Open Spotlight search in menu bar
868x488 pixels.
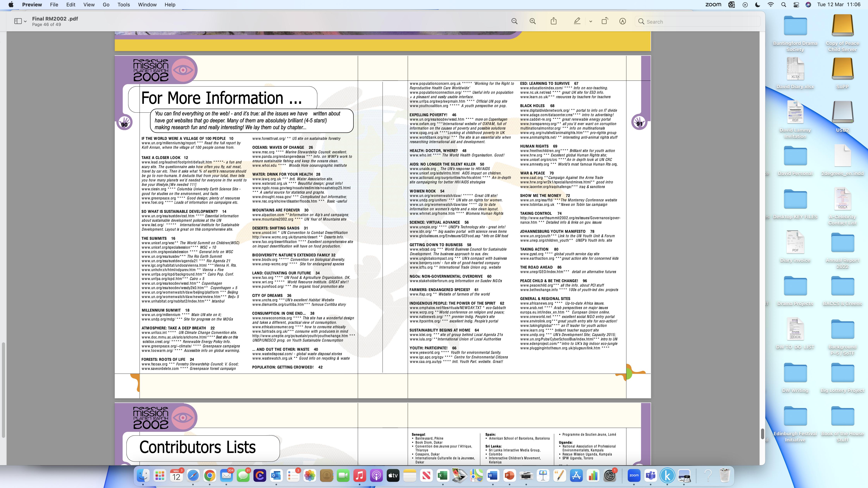(783, 5)
